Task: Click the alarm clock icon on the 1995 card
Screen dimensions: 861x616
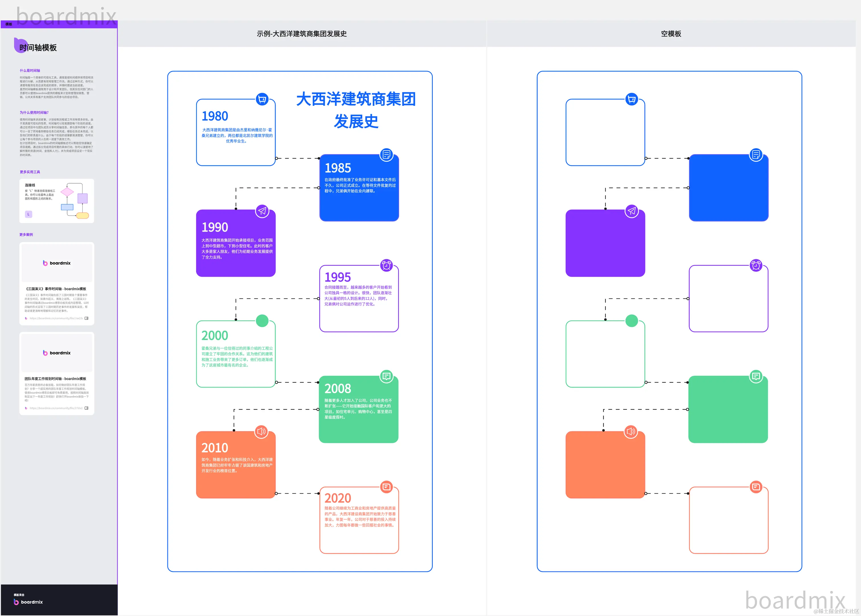Action: pos(386,265)
